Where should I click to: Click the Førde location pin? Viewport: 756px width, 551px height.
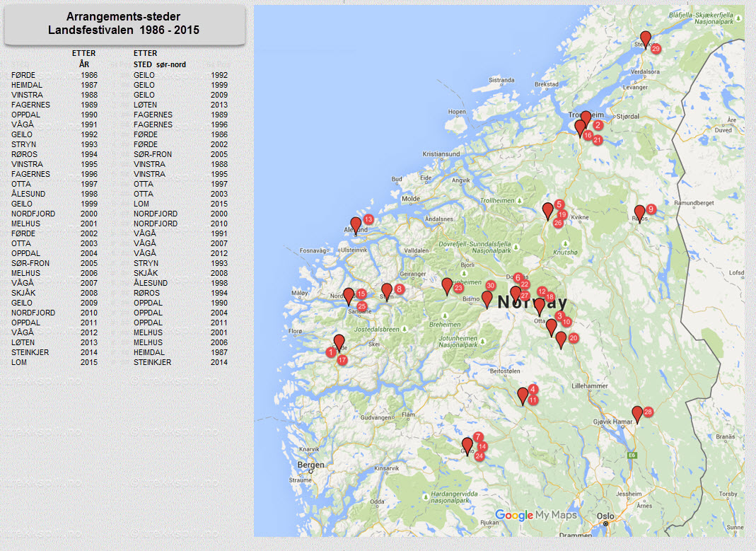pos(339,342)
